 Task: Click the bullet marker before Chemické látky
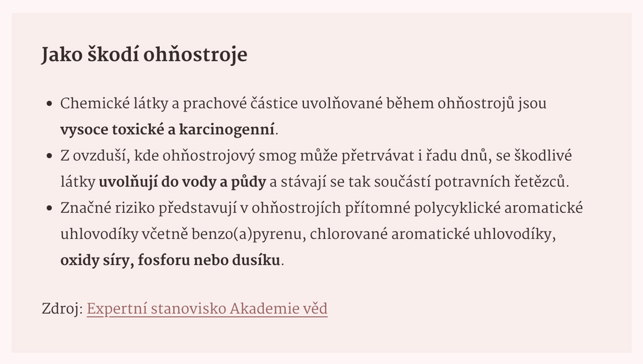coord(50,104)
